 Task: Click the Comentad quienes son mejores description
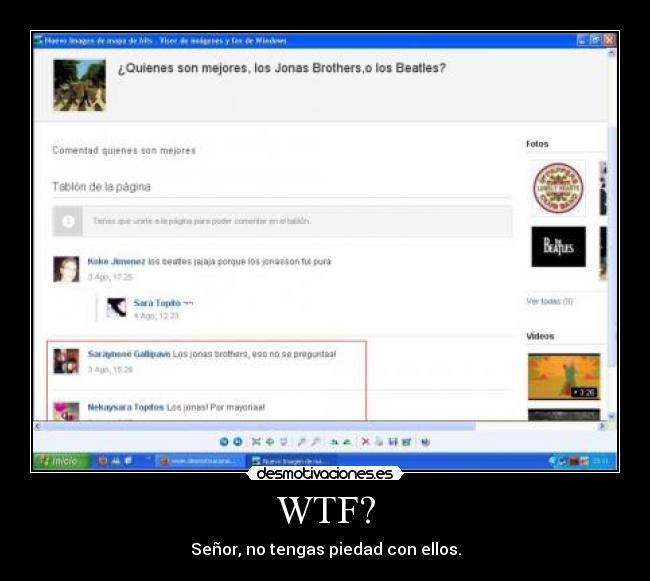124,150
